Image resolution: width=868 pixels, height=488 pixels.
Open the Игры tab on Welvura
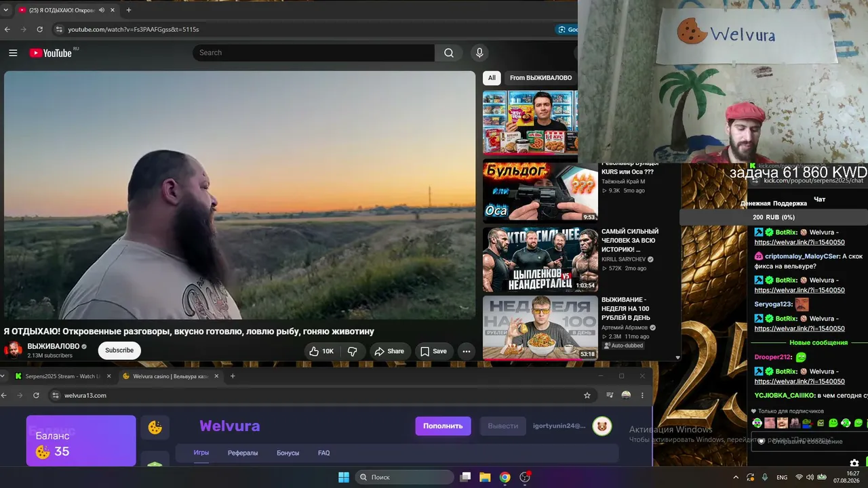201,453
